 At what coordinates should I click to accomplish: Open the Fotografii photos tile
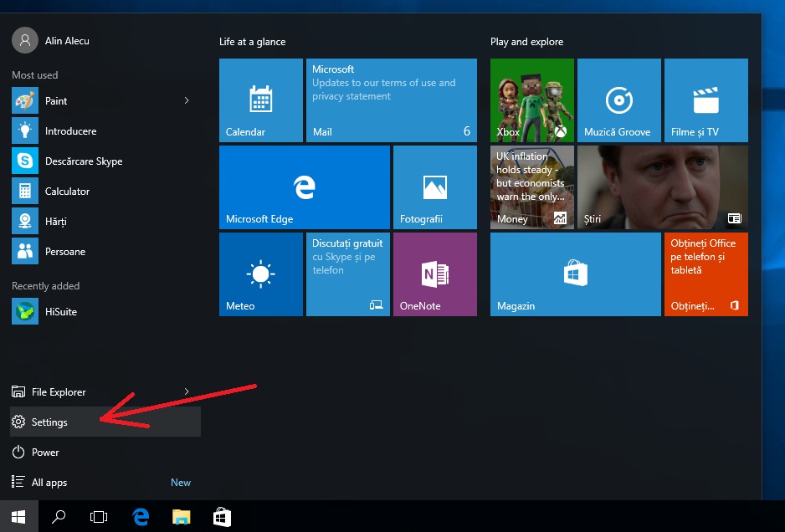click(x=435, y=187)
